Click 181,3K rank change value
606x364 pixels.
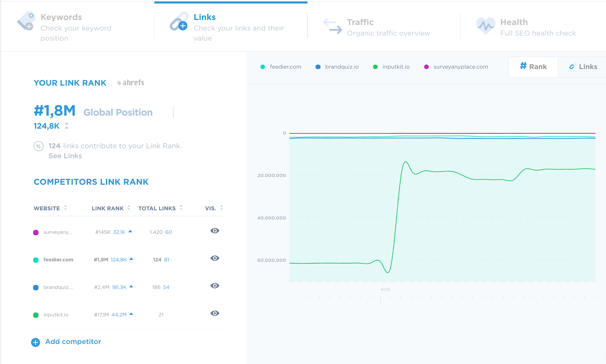coord(119,287)
